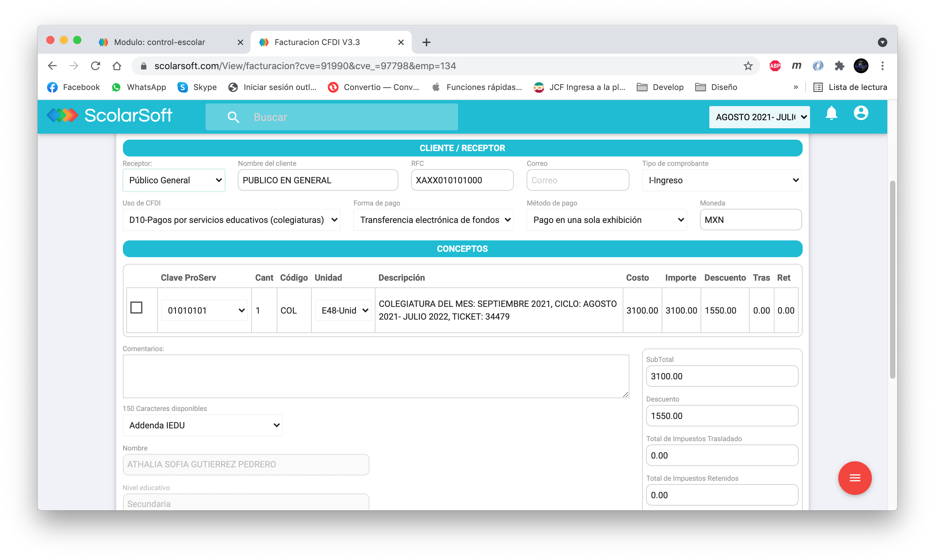
Task: Open the Skype bookmark
Action: click(x=197, y=87)
